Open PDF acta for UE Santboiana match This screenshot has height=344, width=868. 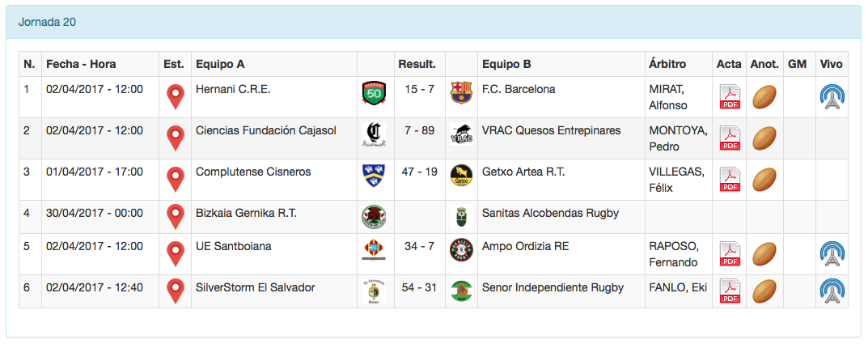pyautogui.click(x=730, y=254)
